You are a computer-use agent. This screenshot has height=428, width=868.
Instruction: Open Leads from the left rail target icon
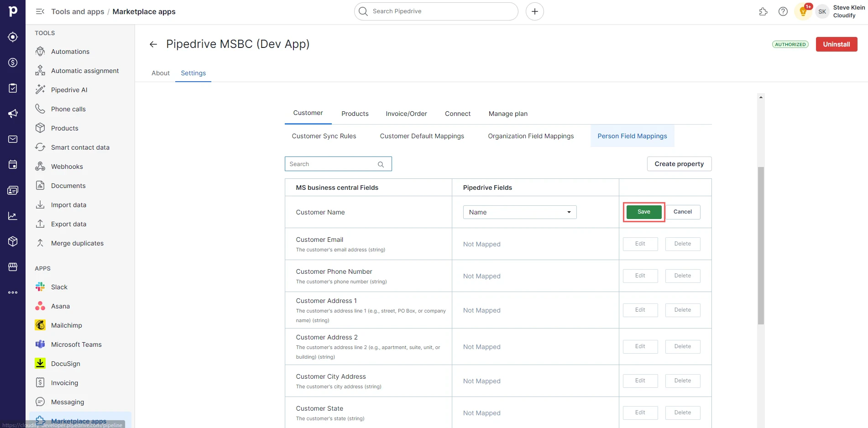13,37
